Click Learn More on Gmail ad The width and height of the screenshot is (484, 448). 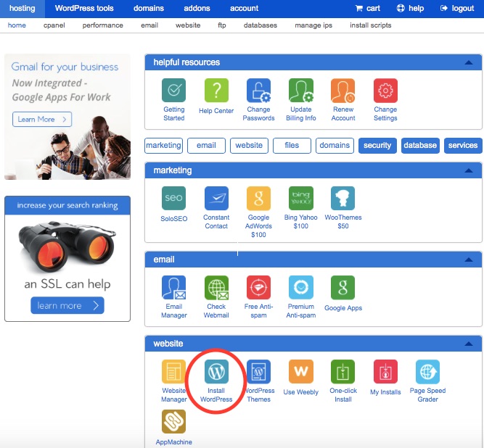pyautogui.click(x=42, y=120)
